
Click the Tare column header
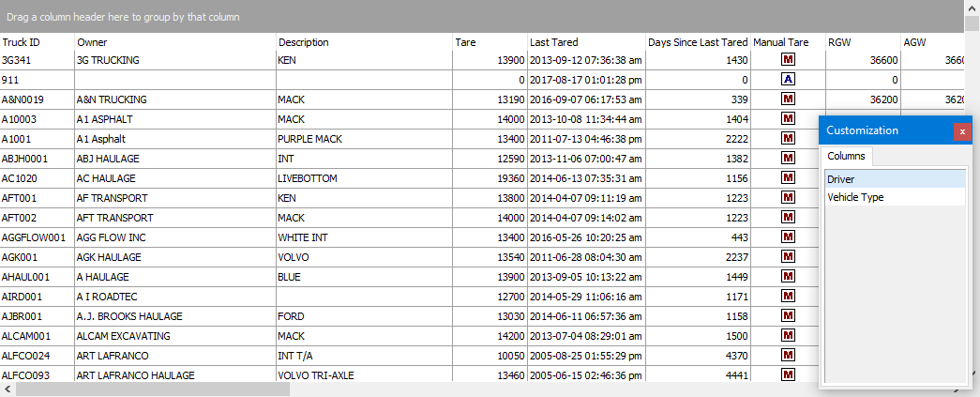[x=488, y=42]
